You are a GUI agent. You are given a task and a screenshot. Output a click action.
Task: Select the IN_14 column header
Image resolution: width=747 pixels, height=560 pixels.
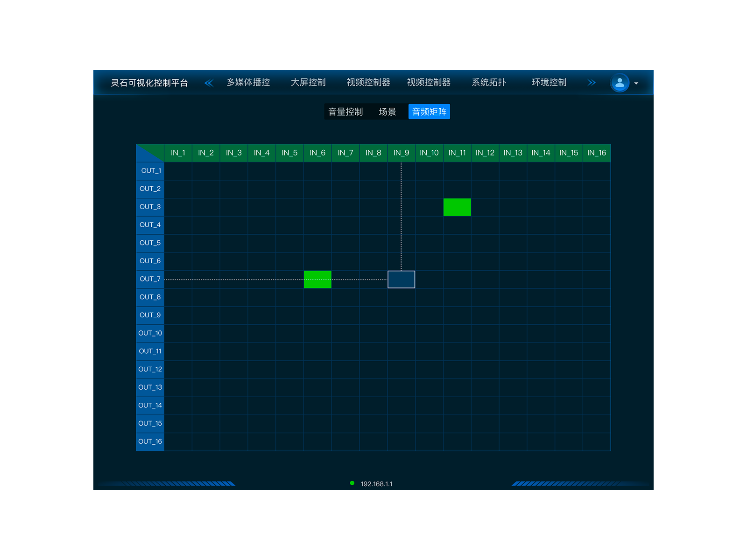coord(541,153)
